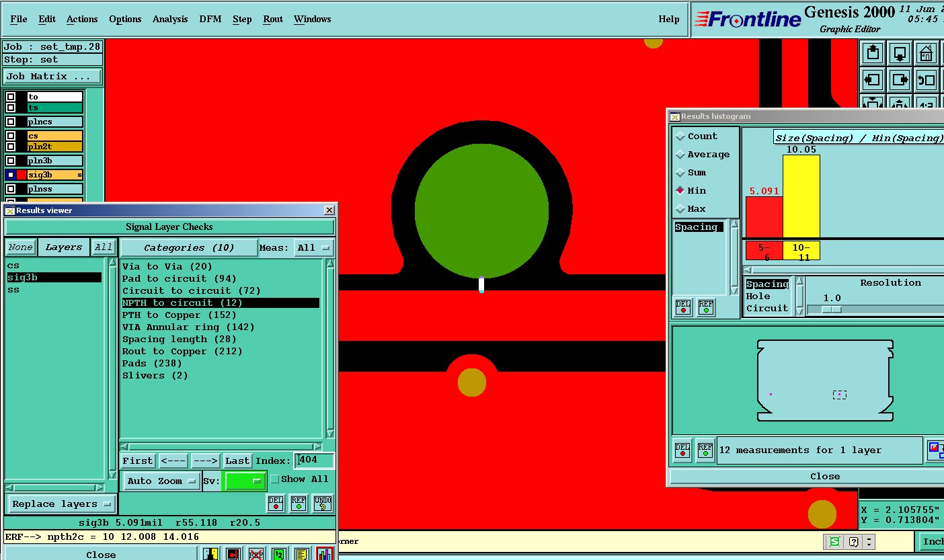Open the 'Replace layers' dropdown
The height and width of the screenshot is (560, 944).
pos(62,504)
